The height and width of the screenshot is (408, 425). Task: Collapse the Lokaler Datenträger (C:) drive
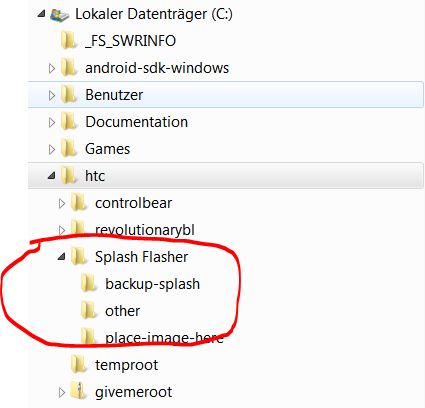(41, 14)
